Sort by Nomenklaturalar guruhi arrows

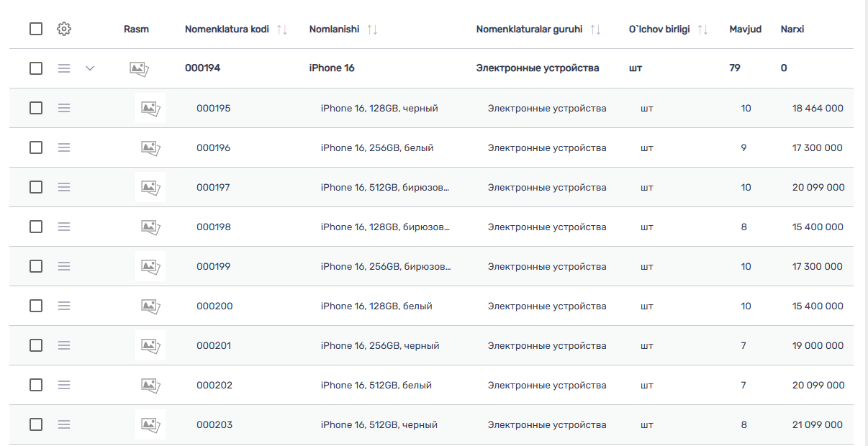595,29
